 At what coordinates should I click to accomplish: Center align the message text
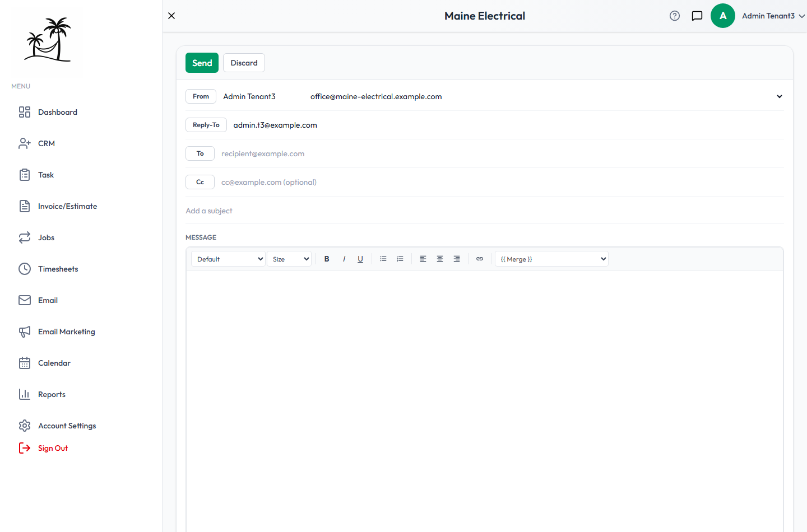[x=440, y=259]
